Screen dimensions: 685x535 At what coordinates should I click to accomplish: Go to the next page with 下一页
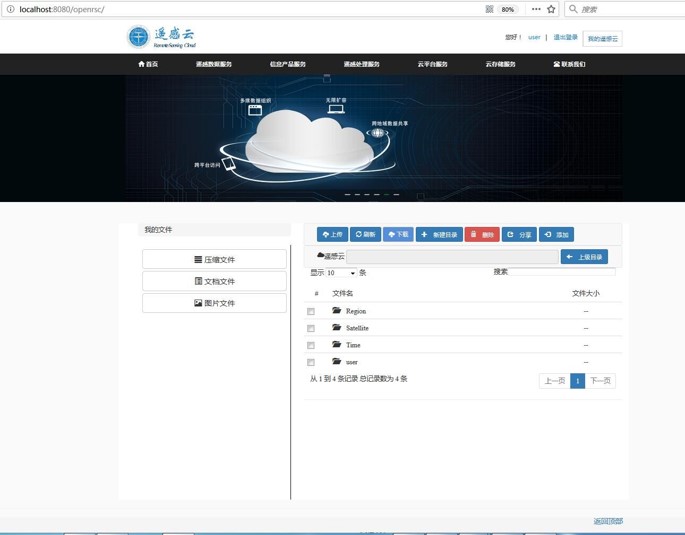click(600, 381)
